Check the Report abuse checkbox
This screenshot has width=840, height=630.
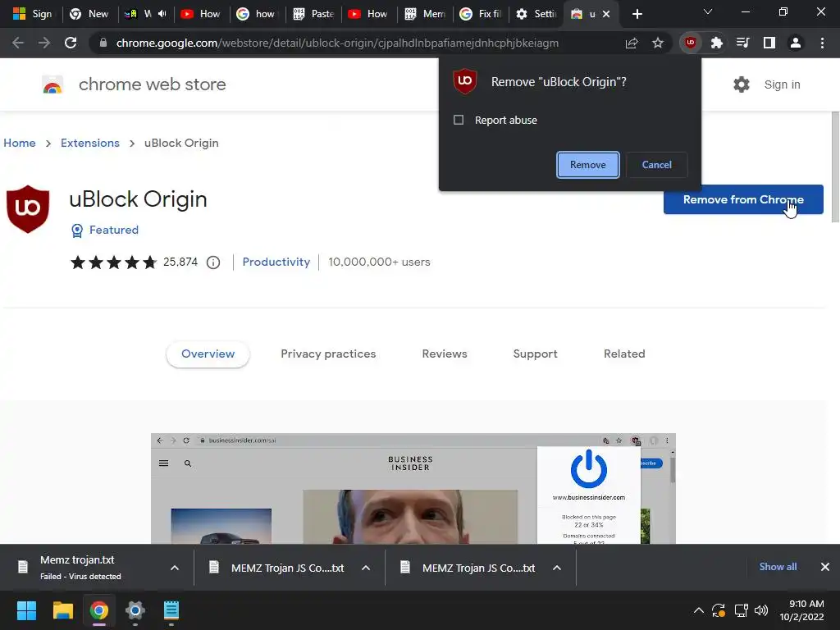[x=459, y=120]
